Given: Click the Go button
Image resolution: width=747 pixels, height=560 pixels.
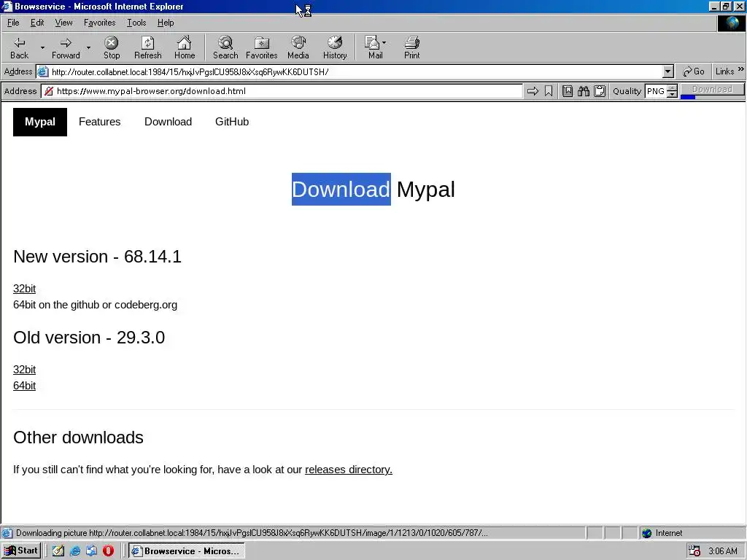Looking at the screenshot, I should (694, 71).
